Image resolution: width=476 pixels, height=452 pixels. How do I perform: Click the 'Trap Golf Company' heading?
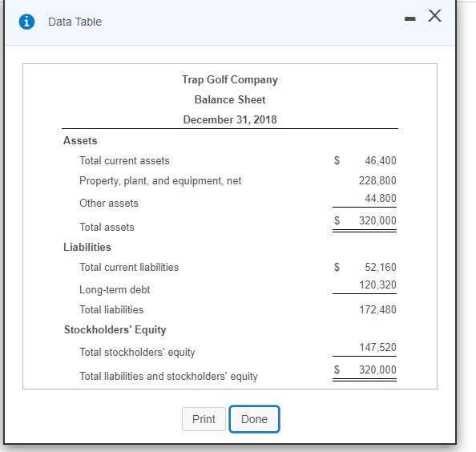coord(230,80)
